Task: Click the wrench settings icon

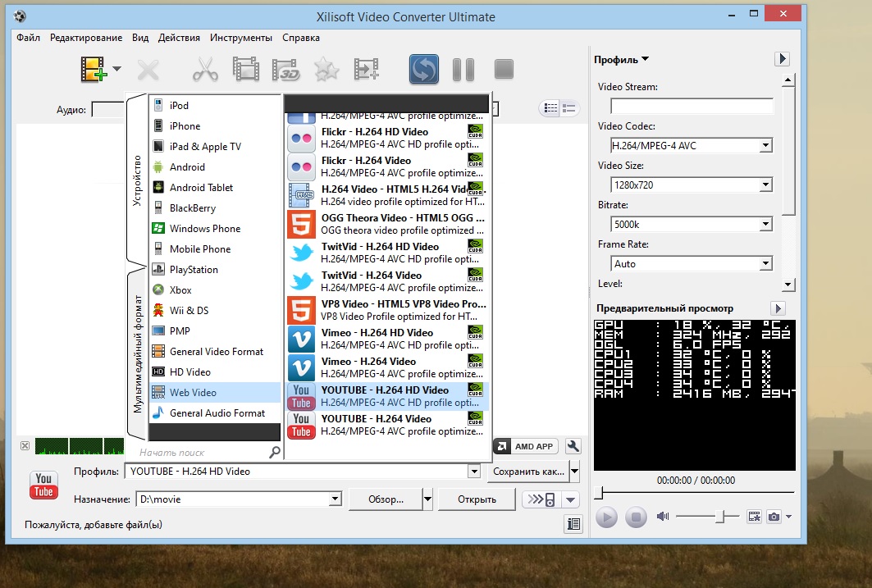Action: tap(573, 446)
